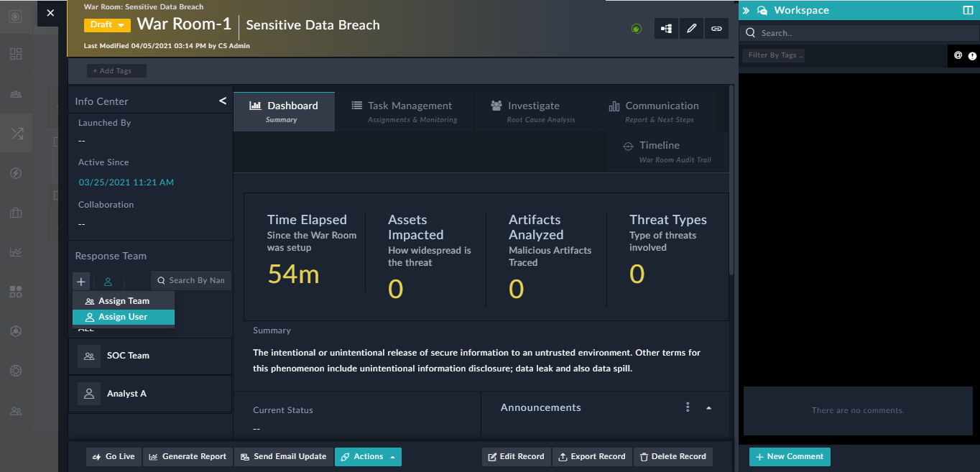Copy the war room link using link icon

716,28
